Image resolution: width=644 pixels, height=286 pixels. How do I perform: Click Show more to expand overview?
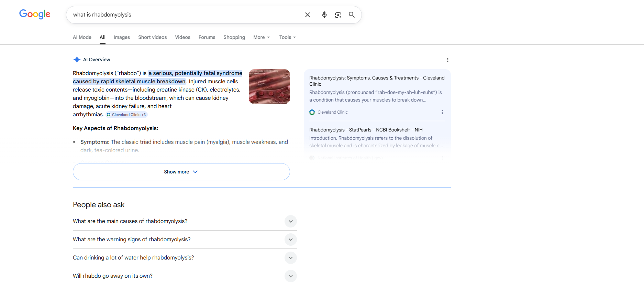(181, 172)
